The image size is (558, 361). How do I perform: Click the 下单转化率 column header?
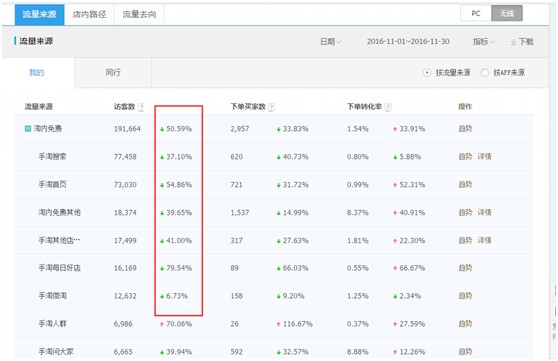tap(364, 107)
